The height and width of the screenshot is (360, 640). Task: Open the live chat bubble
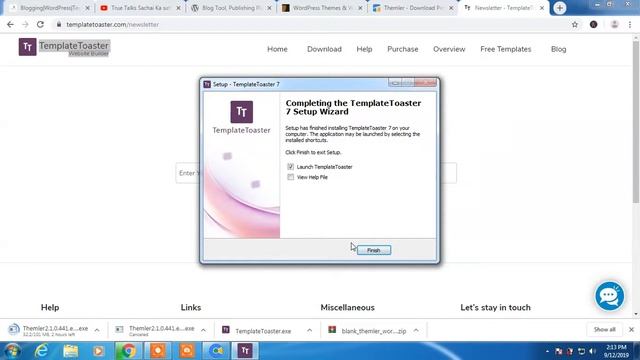[x=609, y=296]
